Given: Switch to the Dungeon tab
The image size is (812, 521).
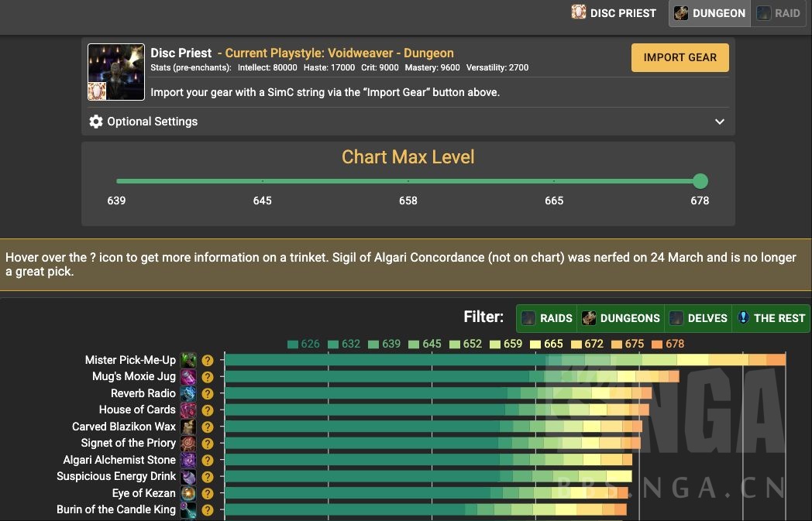Looking at the screenshot, I should pos(709,13).
